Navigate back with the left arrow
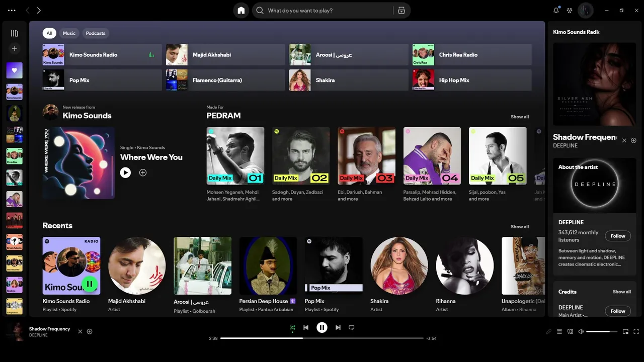Viewport: 644px width, 362px height. click(x=27, y=11)
